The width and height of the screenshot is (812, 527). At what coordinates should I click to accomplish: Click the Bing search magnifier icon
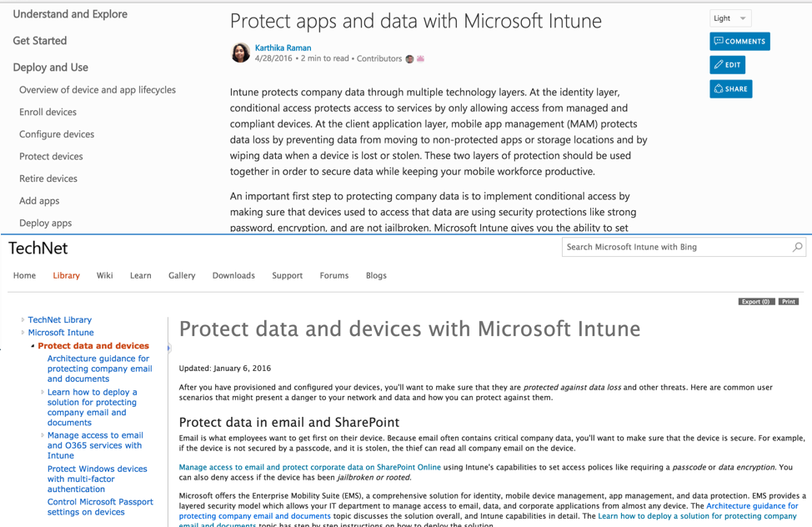[x=796, y=247]
